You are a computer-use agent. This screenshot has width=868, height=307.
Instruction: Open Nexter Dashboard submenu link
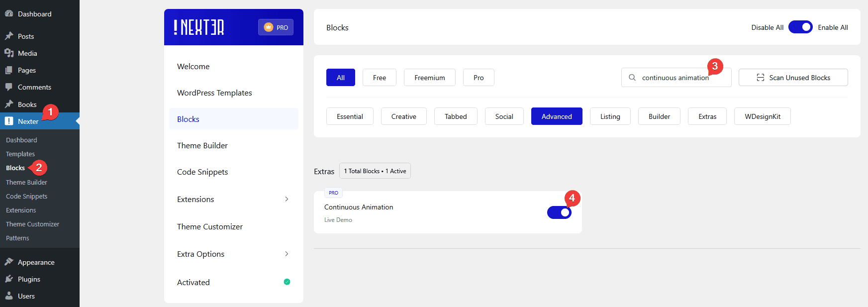coord(21,140)
